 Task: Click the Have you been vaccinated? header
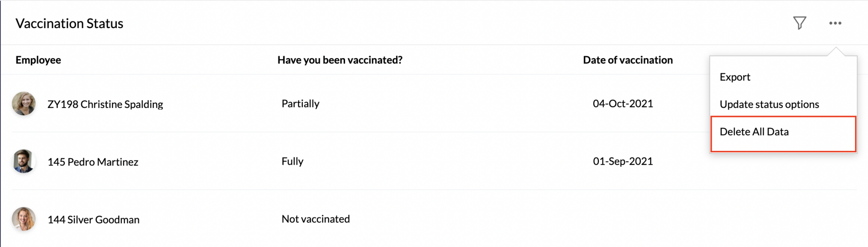(x=340, y=60)
